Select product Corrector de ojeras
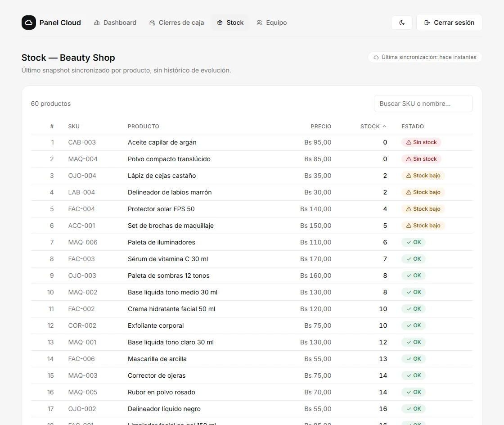504x425 pixels. pos(157,375)
